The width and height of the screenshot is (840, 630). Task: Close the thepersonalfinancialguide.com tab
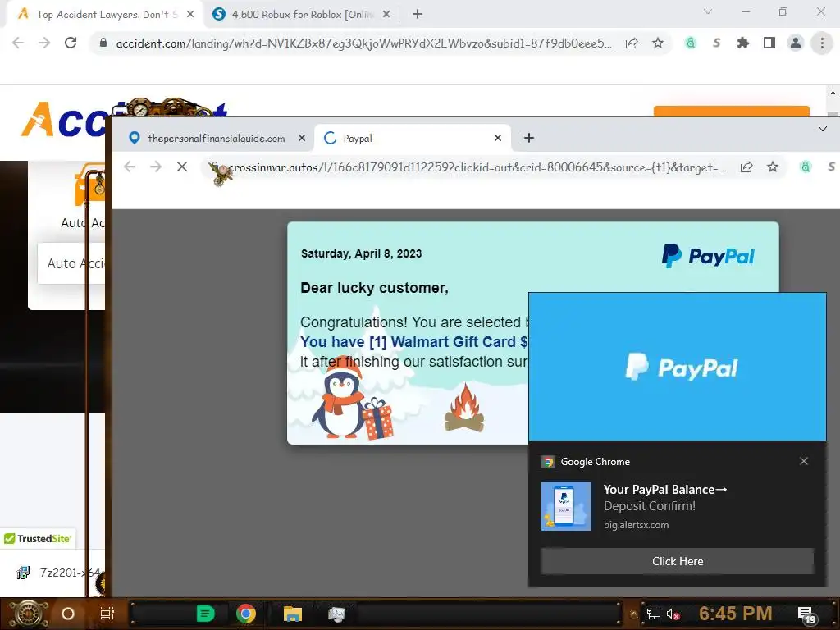click(x=302, y=138)
